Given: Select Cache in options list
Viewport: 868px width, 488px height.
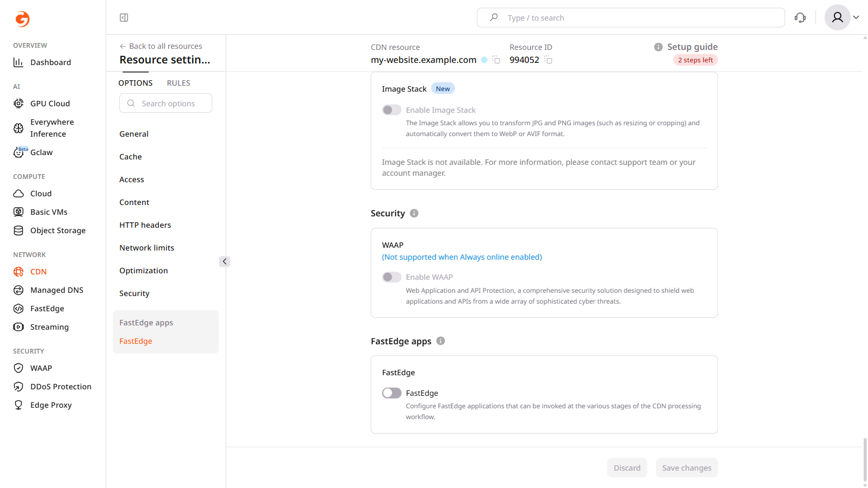Looking at the screenshot, I should click(131, 157).
